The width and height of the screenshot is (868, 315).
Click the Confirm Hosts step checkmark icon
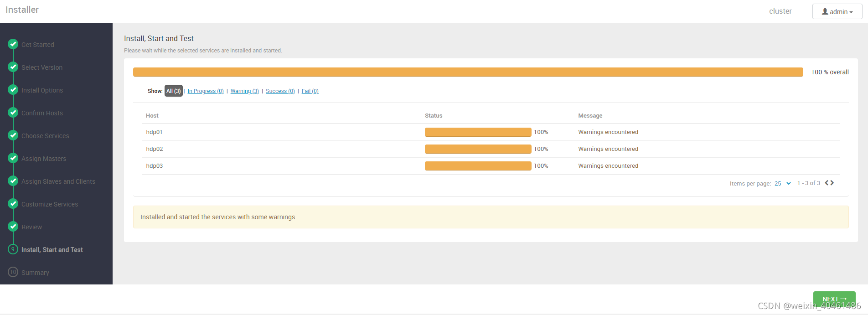click(x=13, y=113)
